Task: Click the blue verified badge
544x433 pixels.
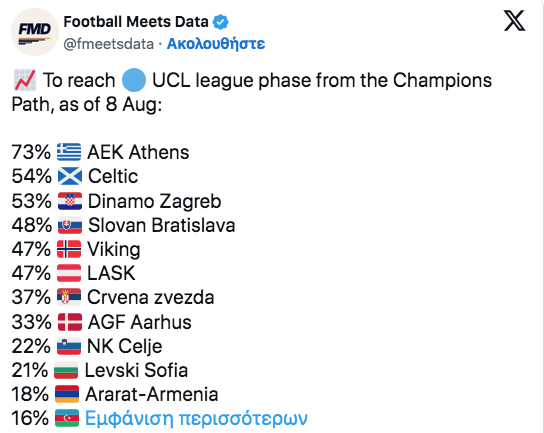Action: point(220,22)
